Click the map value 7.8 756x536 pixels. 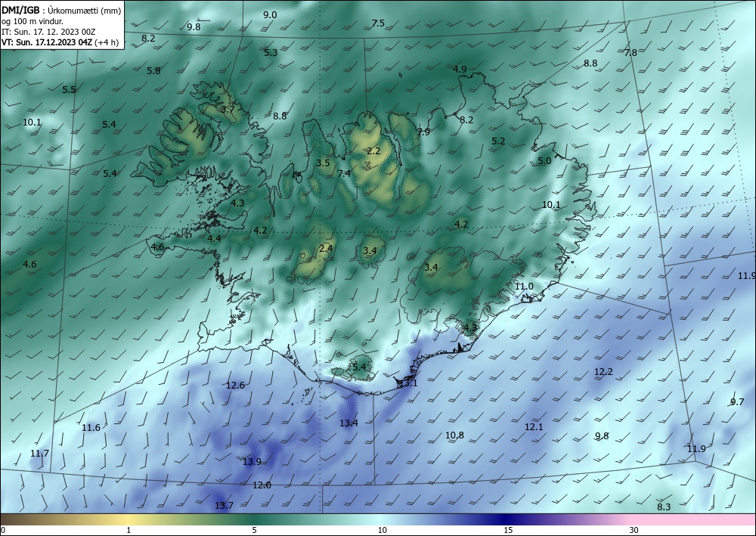coord(631,53)
